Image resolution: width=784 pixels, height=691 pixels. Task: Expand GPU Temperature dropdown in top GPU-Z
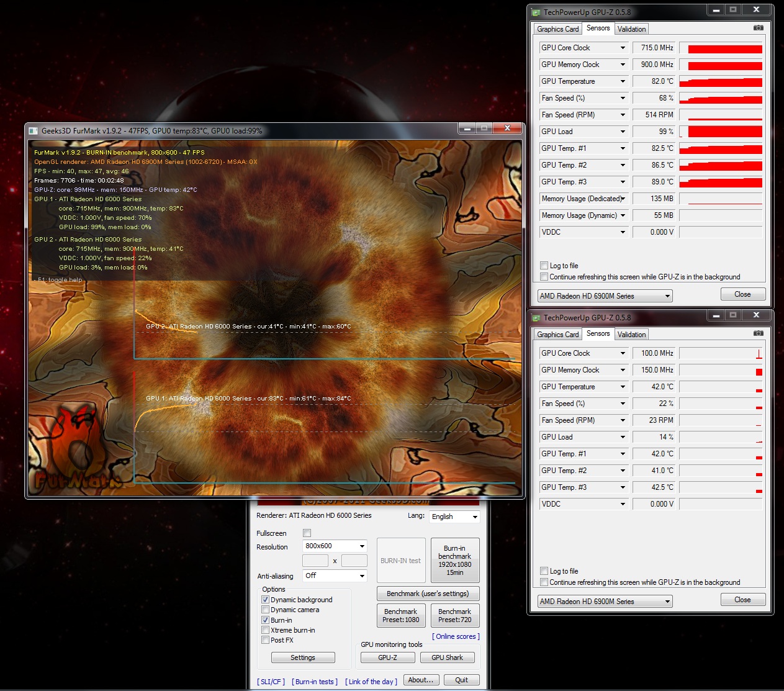(623, 81)
